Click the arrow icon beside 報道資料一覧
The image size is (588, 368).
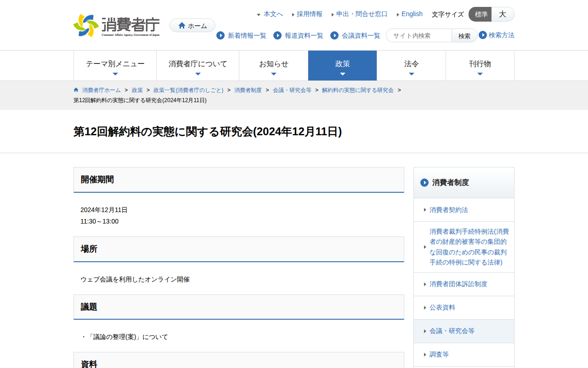pos(277,35)
